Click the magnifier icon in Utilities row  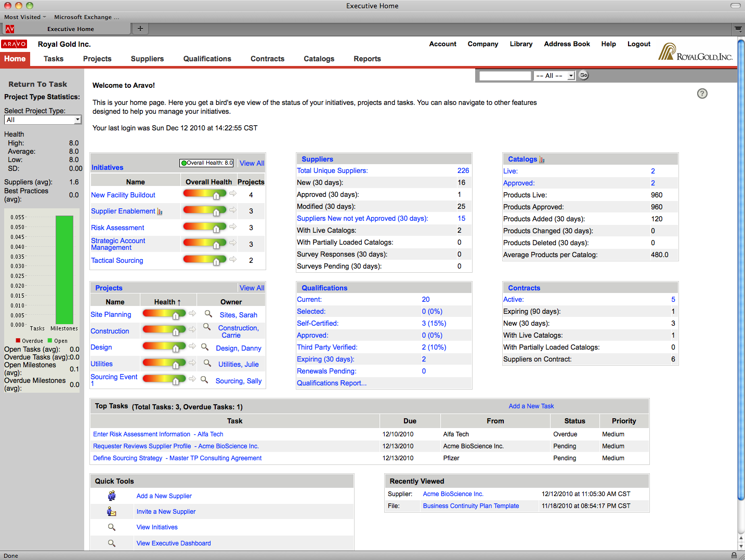tap(207, 363)
